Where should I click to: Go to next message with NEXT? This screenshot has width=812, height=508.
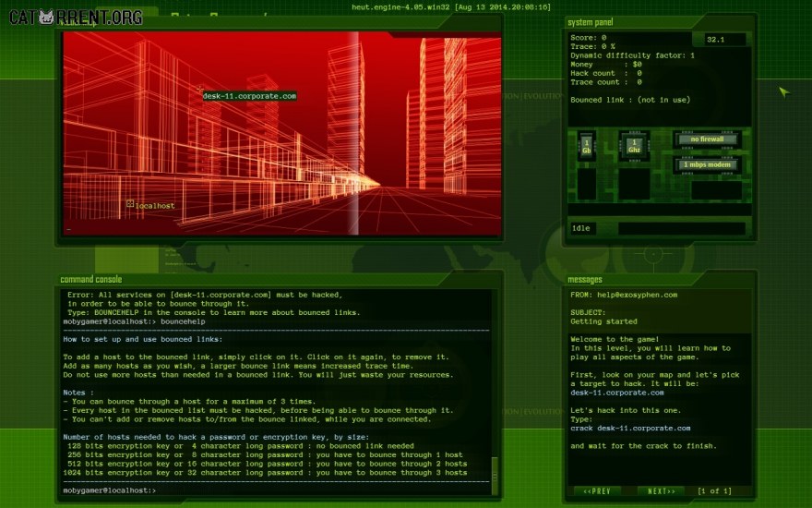tap(662, 490)
